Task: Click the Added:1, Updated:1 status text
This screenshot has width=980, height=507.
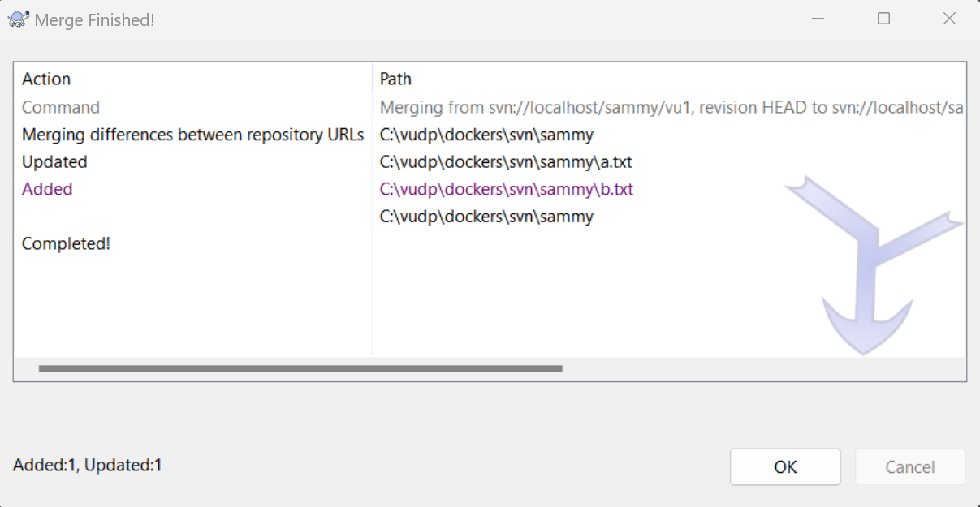Action: click(88, 466)
